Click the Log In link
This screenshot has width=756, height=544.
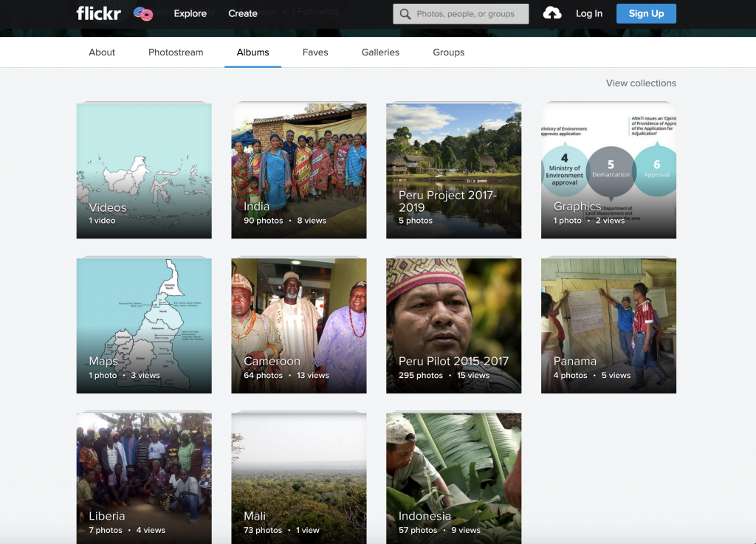pyautogui.click(x=588, y=13)
